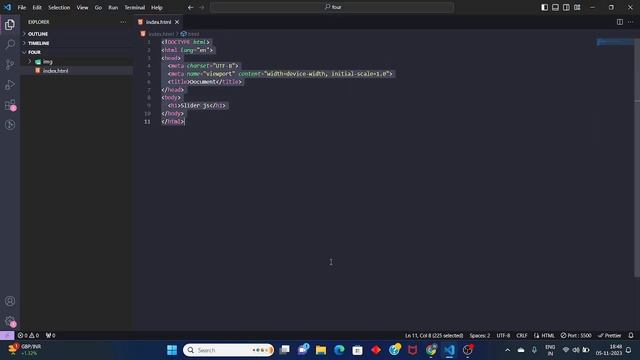Viewport: 640px width, 360px height.
Task: Open the Accounts menu icon
Action: [10, 301]
